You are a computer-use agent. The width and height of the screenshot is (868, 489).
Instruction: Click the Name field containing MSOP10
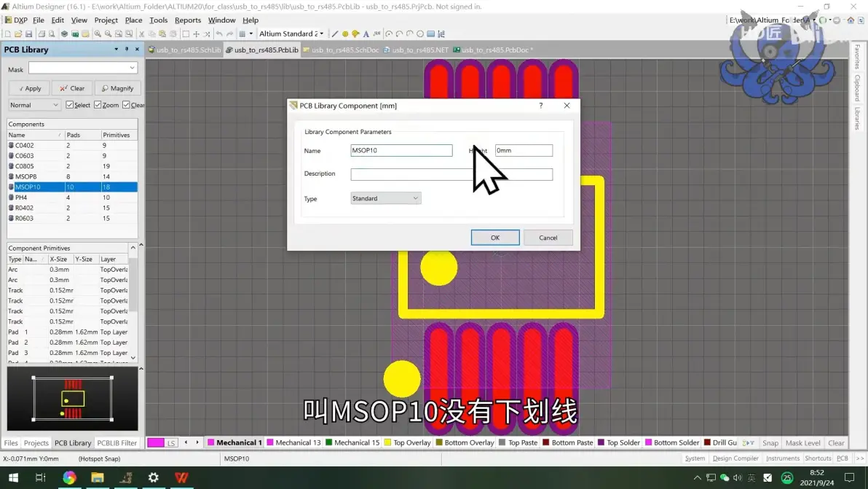[x=401, y=150]
